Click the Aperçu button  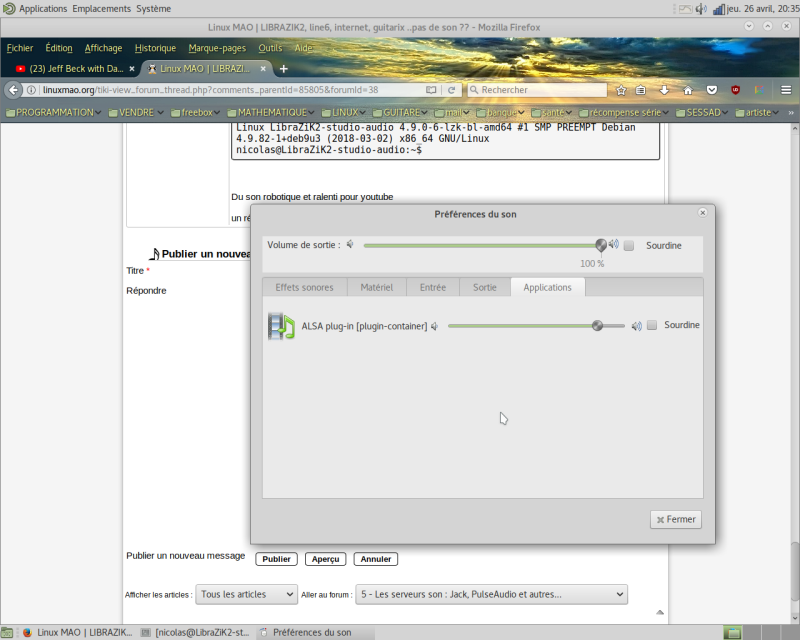pyautogui.click(x=326, y=559)
